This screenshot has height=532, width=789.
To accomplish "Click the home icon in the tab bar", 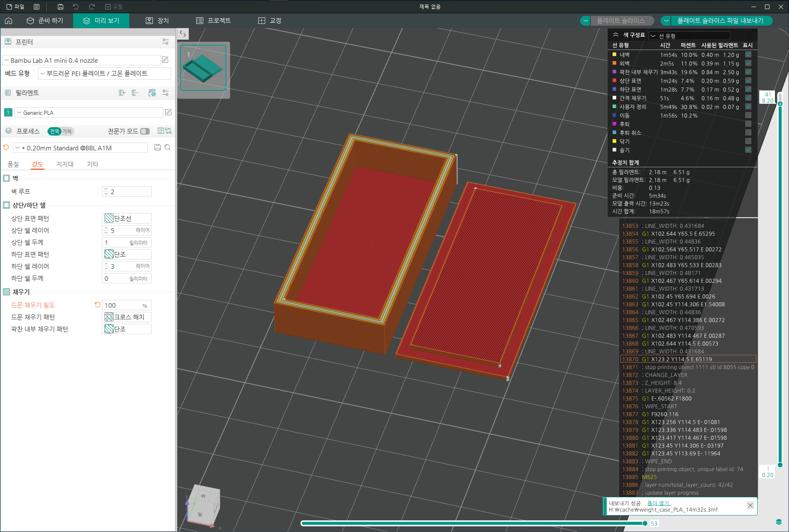I will point(9,21).
